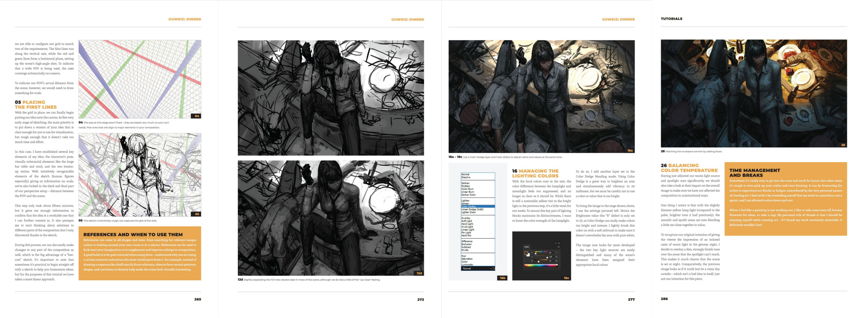Click page number 273
This screenshot has width=868, height=318.
point(421,299)
